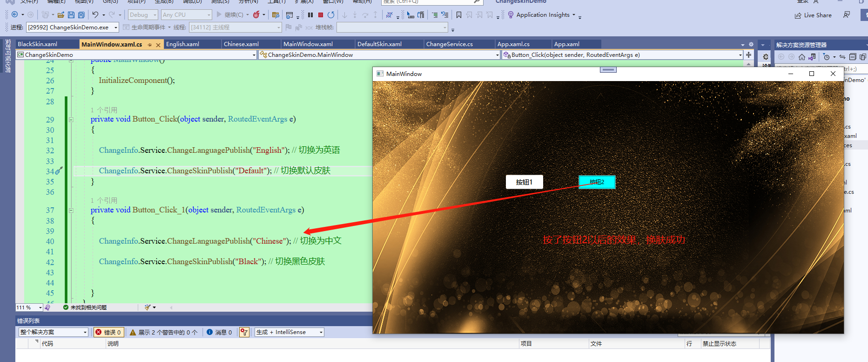
Task: Click the Live Share button
Action: click(x=813, y=15)
